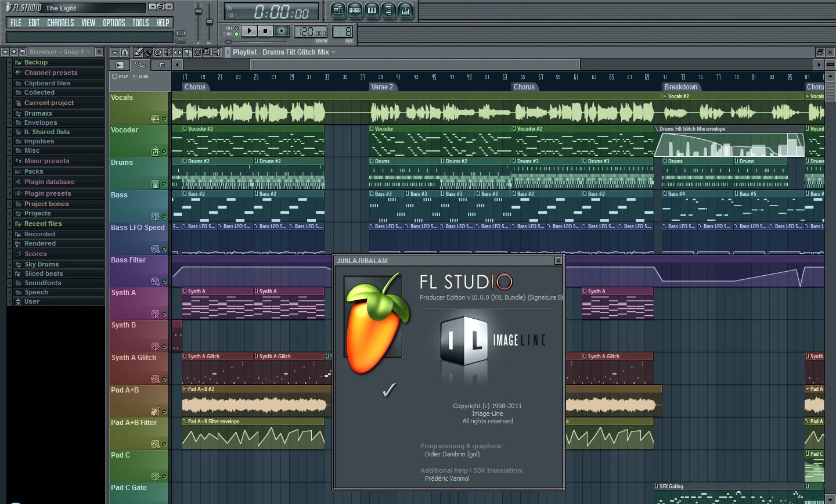
Task: Click the master volume slider
Action: click(198, 11)
